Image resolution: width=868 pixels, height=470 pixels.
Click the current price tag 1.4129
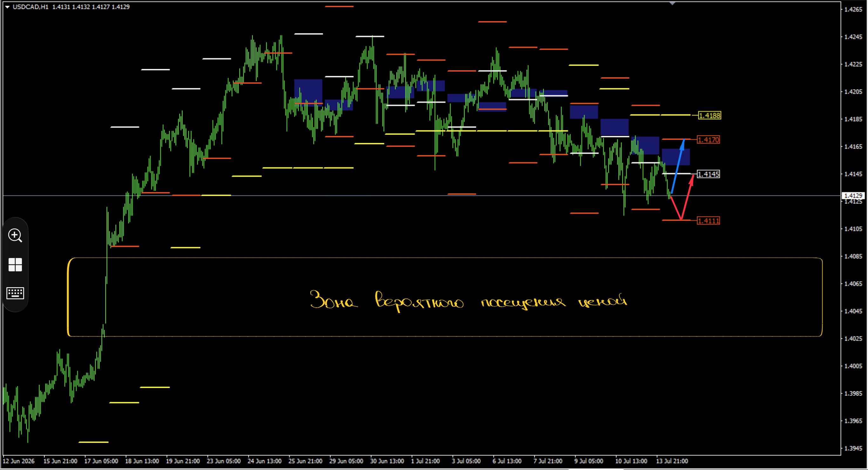tap(853, 195)
